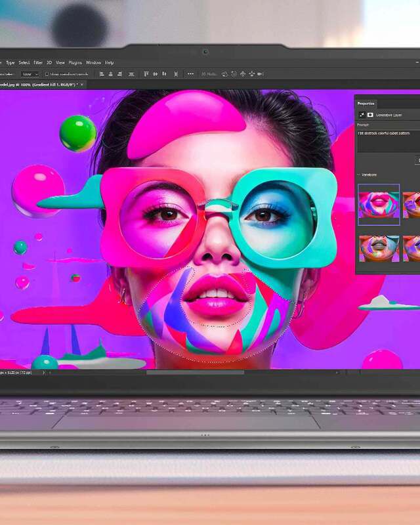Click Align right edges icon

click(x=119, y=74)
